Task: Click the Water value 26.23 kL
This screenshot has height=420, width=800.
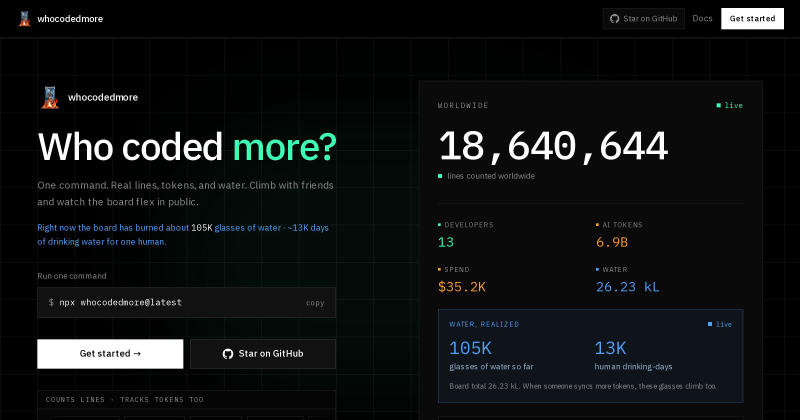Action: (x=628, y=287)
